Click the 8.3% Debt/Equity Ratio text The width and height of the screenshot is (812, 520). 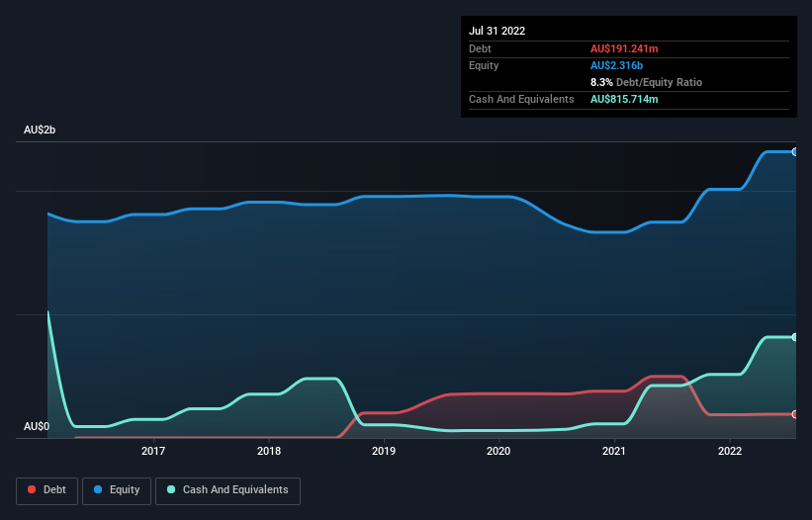tap(646, 82)
